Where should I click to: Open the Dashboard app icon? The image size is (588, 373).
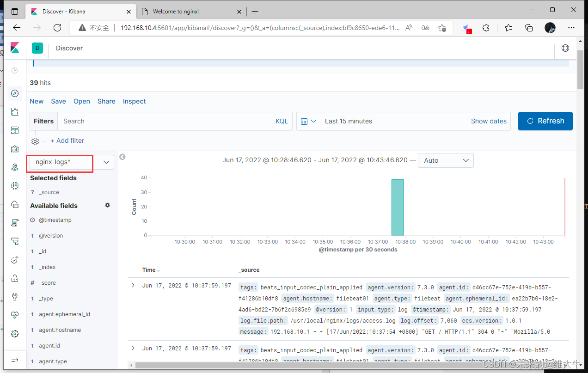click(x=15, y=130)
